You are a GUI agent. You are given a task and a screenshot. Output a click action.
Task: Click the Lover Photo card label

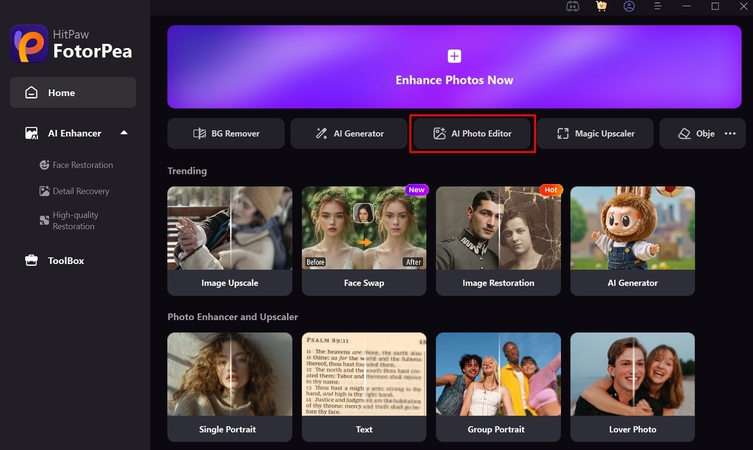(x=632, y=429)
